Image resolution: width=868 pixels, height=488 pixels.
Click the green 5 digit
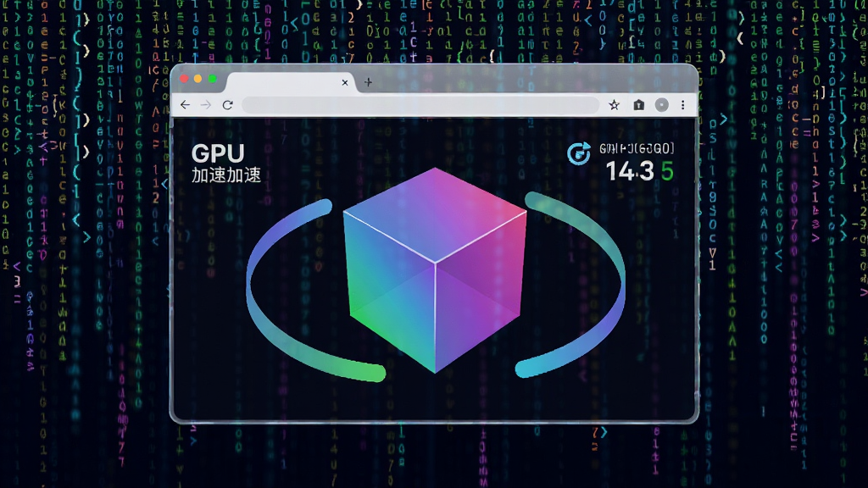(x=667, y=171)
